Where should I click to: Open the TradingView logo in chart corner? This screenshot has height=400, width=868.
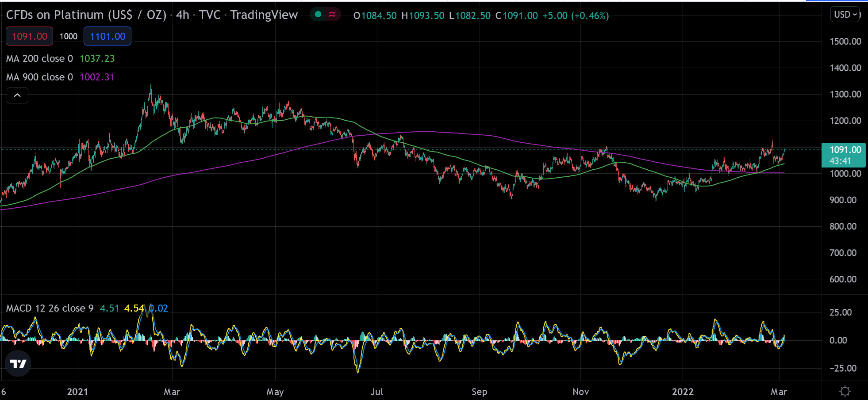18,363
